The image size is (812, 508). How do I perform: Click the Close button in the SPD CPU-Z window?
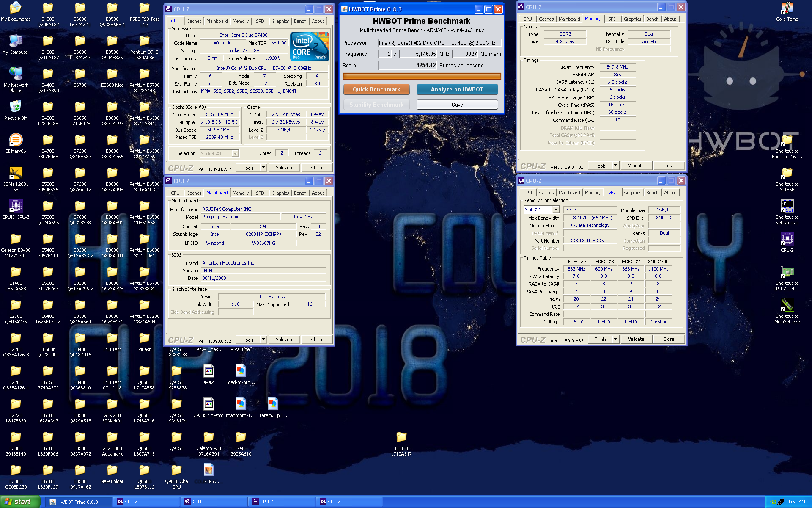pos(669,339)
